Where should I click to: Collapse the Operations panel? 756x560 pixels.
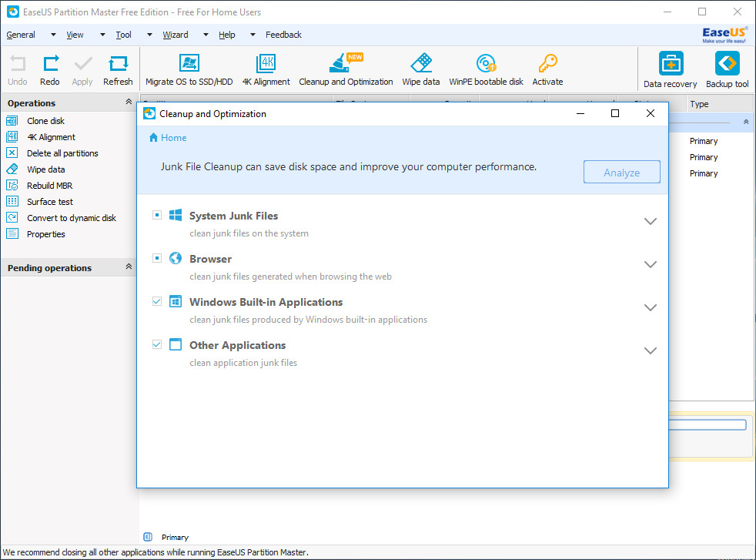[129, 102]
